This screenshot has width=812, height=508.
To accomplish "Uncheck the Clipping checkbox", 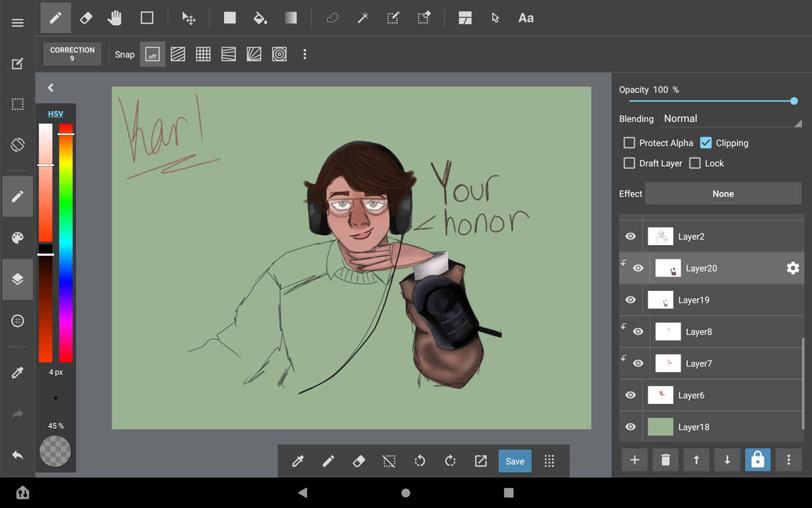I will point(706,142).
